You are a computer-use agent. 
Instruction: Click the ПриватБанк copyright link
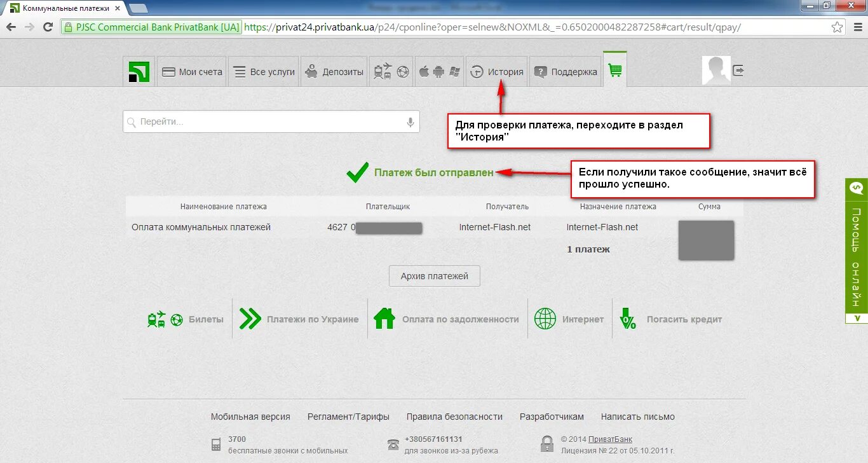tap(610, 439)
